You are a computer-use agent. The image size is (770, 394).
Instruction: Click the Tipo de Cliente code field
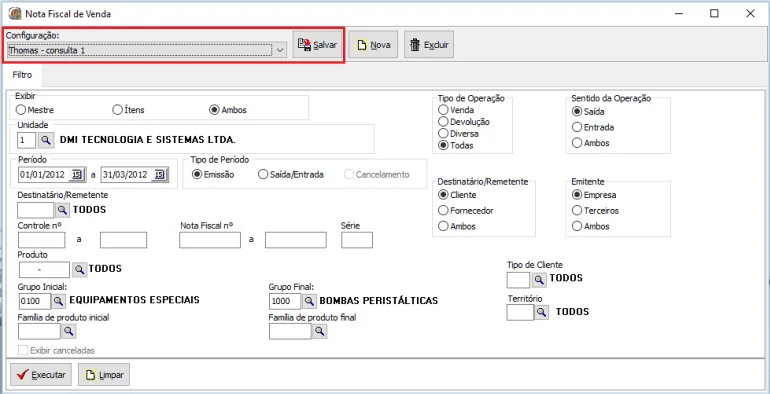click(518, 280)
